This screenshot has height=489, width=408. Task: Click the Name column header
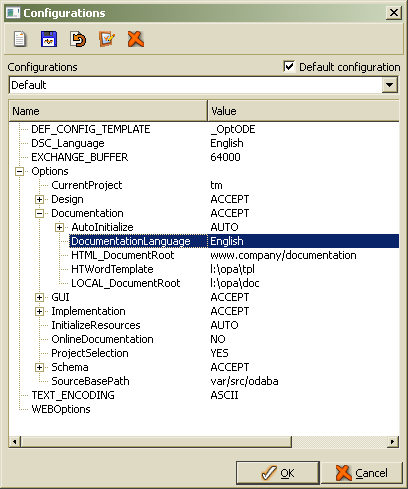pyautogui.click(x=108, y=111)
